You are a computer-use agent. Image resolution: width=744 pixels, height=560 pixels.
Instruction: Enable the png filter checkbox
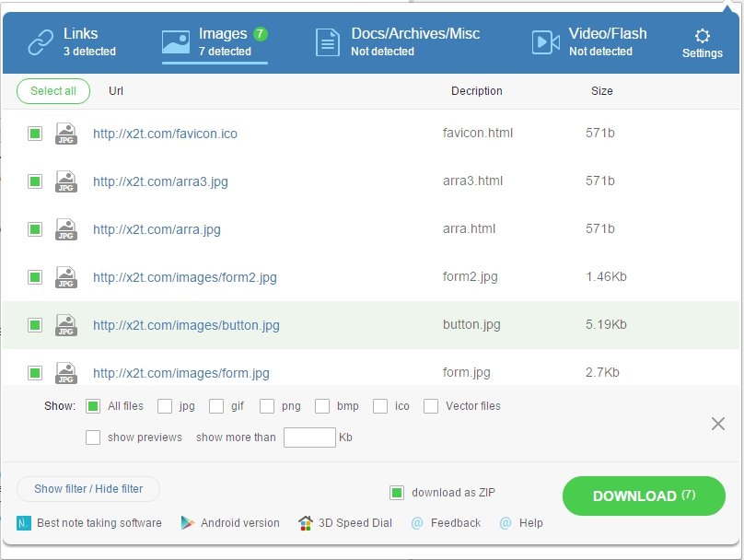click(267, 406)
